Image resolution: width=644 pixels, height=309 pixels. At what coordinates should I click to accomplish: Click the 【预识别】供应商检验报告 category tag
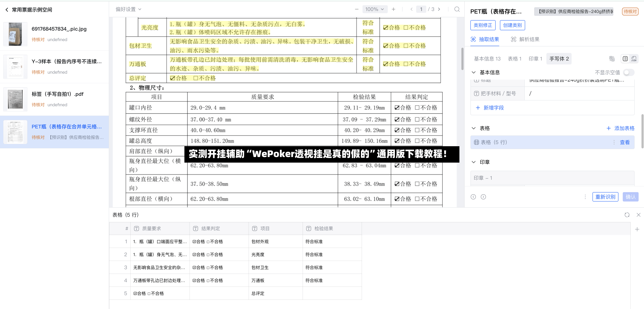point(574,12)
